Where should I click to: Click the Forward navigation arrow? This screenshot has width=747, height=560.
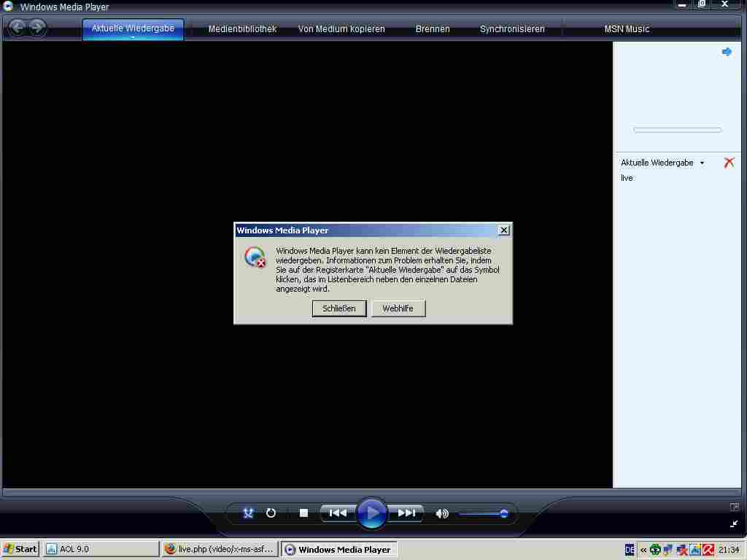point(37,28)
